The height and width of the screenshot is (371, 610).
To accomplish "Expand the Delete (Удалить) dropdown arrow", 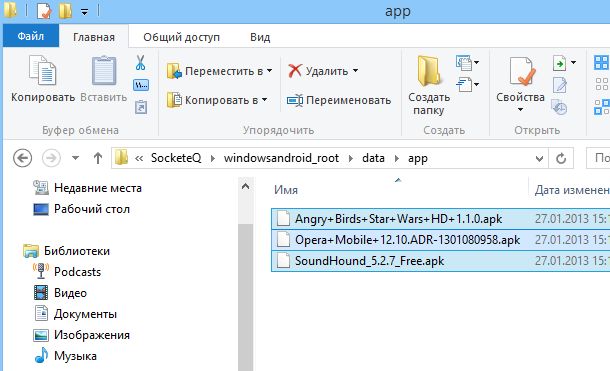I will (355, 71).
